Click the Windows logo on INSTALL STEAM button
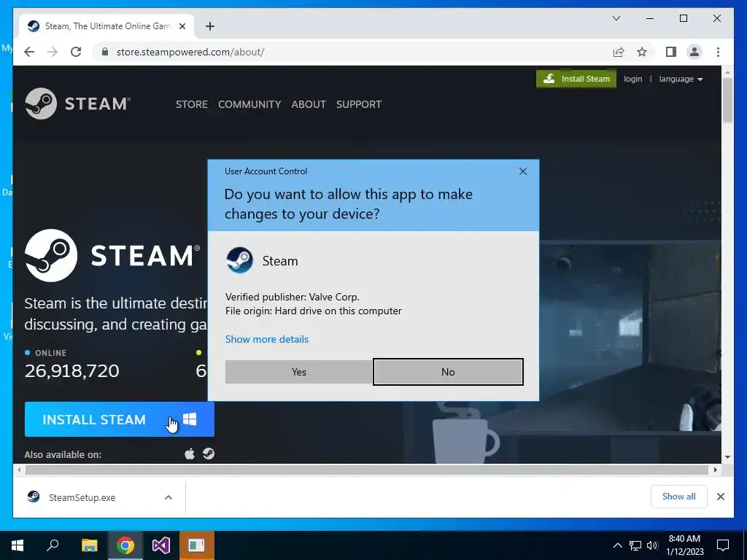Image resolution: width=747 pixels, height=560 pixels. click(x=190, y=419)
